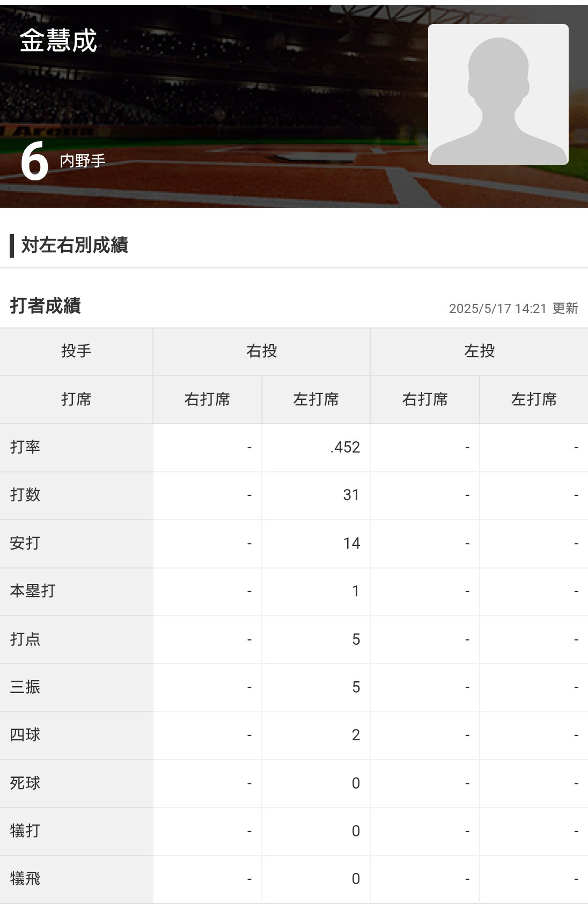Click the 犠打 row label

25,831
